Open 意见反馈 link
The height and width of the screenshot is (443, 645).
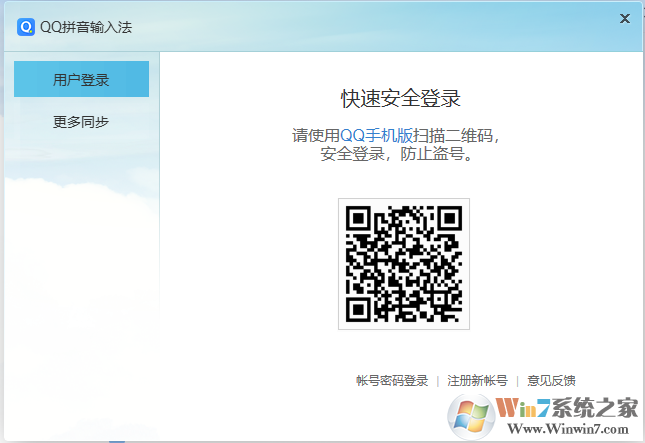click(x=551, y=380)
